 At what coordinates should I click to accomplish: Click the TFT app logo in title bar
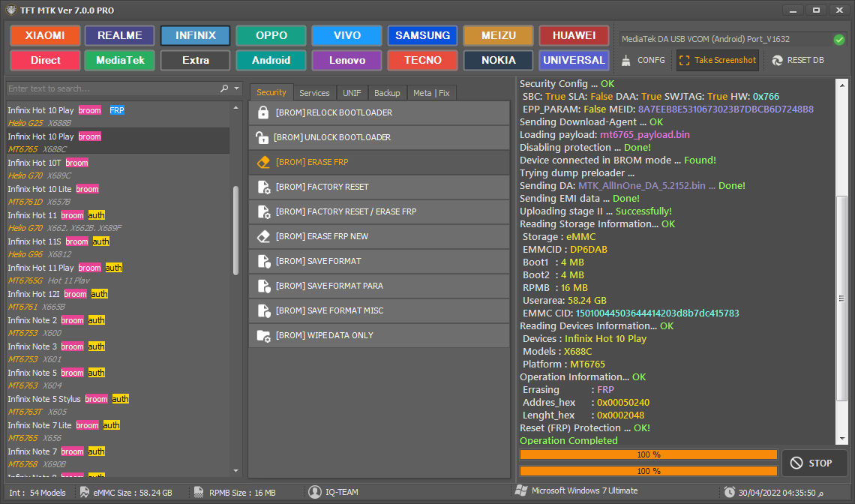tap(11, 10)
